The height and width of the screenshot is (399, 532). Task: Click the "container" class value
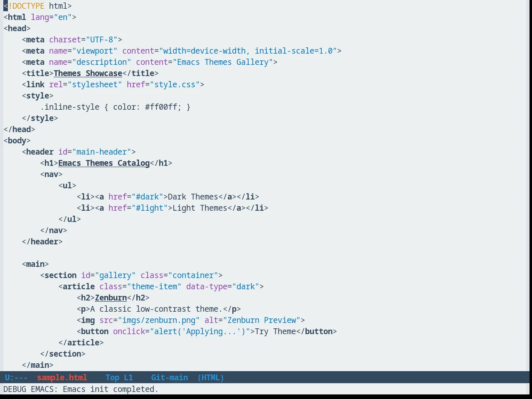pyautogui.click(x=193, y=275)
